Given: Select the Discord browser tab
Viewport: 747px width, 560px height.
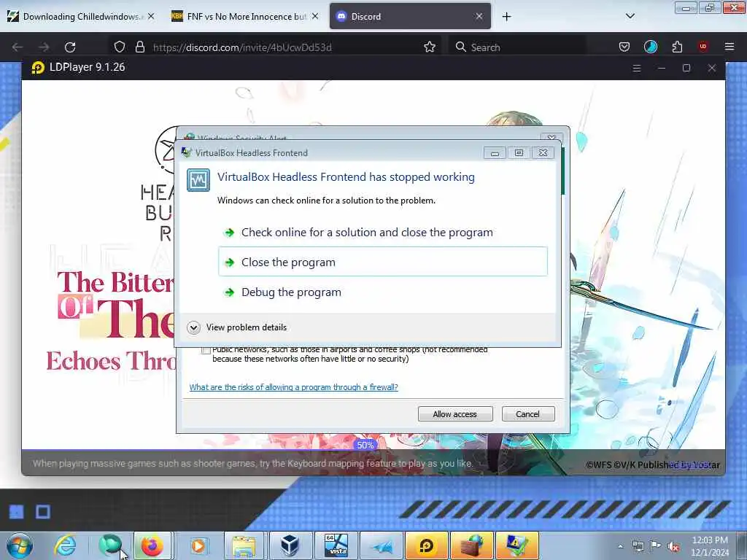Looking at the screenshot, I should click(x=410, y=17).
